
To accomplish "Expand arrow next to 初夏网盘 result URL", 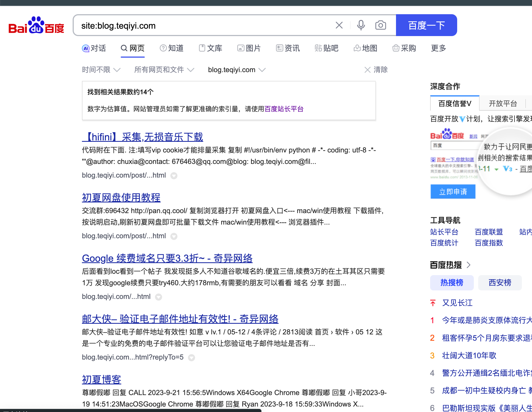I will point(174,236).
